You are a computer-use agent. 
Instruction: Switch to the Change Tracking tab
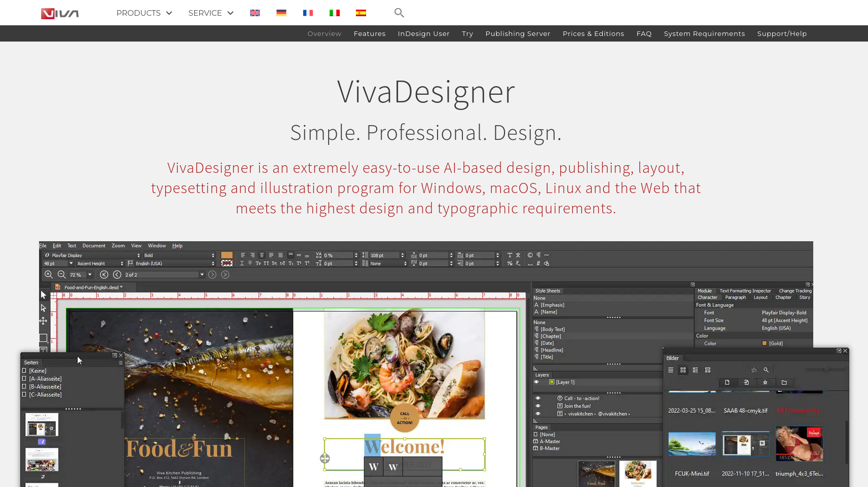click(x=795, y=291)
